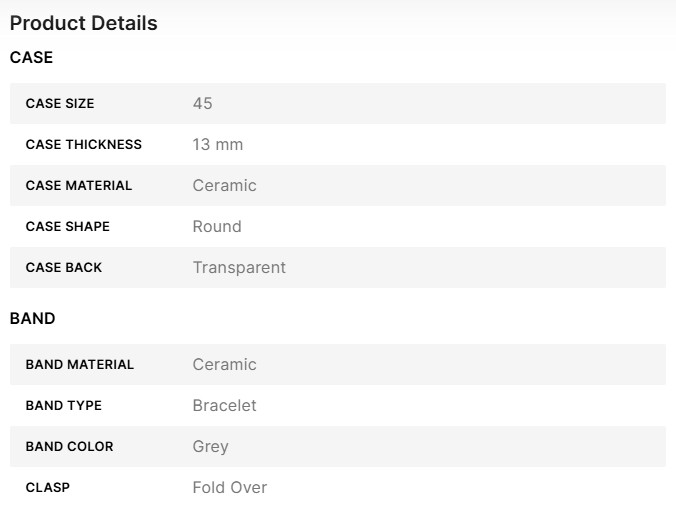Select the Round case shape value
This screenshot has width=676, height=517.
(217, 227)
